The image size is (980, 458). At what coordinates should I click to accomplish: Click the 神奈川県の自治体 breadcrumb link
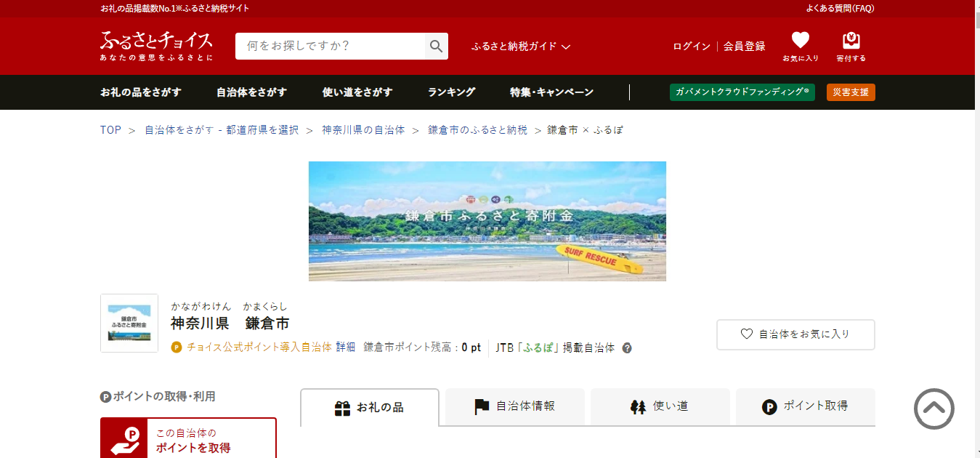[x=363, y=130]
